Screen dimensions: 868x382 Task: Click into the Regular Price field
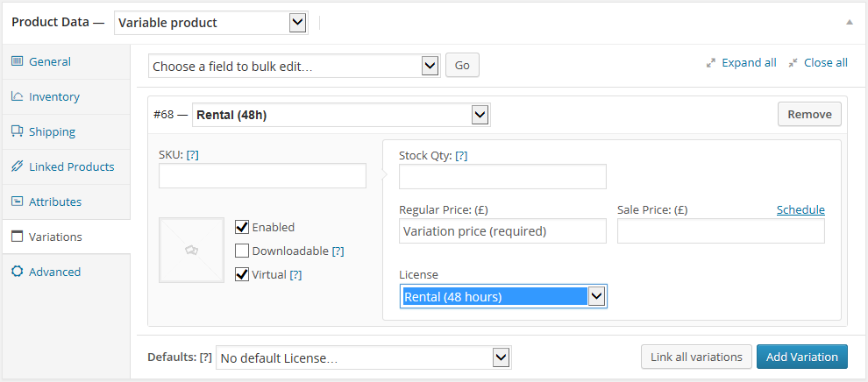tap(502, 231)
